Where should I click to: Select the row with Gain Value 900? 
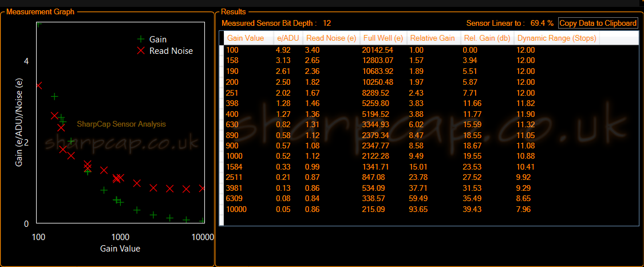[431, 146]
